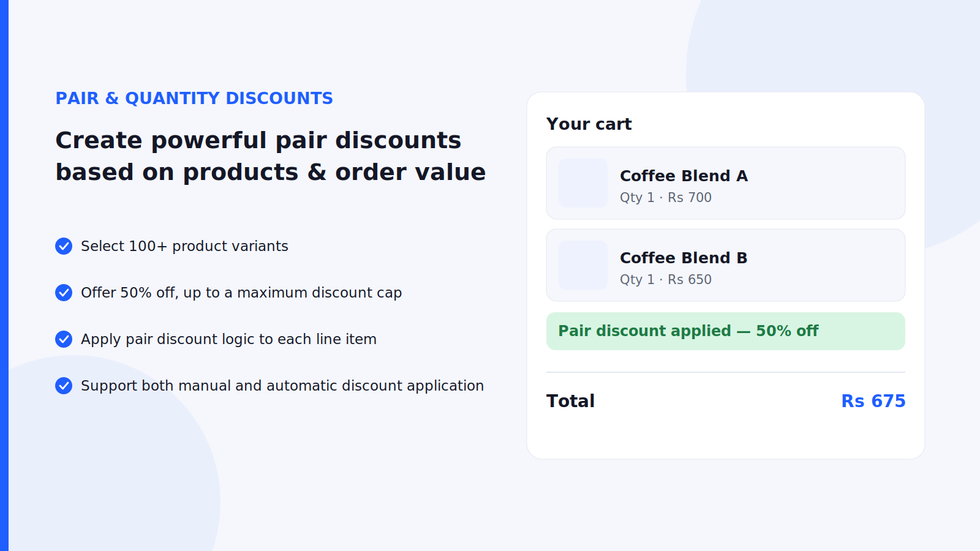Image resolution: width=980 pixels, height=551 pixels.
Task: Click the checkmark icon beside Select 100+ product variants
Action: point(64,246)
